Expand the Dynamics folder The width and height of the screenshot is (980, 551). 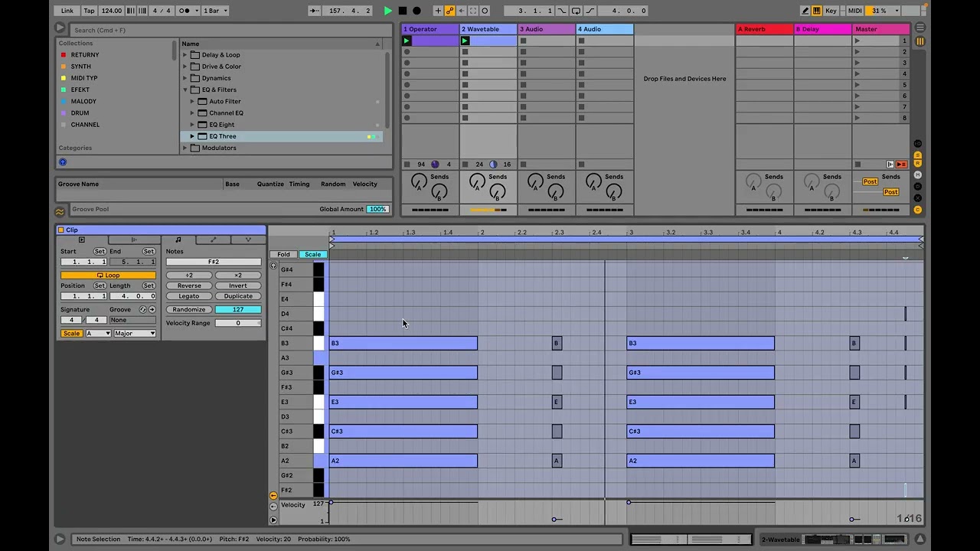[185, 78]
